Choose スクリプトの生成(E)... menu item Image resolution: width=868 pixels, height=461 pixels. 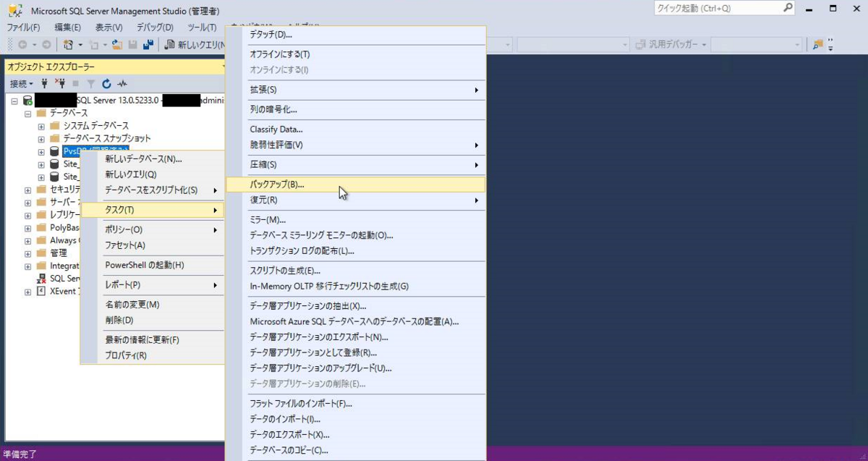pos(355,271)
